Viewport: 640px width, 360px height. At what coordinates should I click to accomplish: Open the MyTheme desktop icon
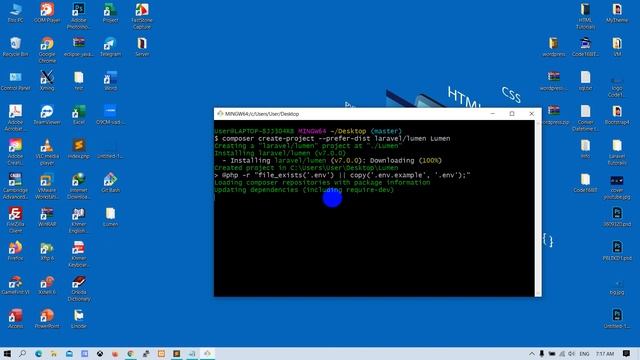tap(617, 13)
